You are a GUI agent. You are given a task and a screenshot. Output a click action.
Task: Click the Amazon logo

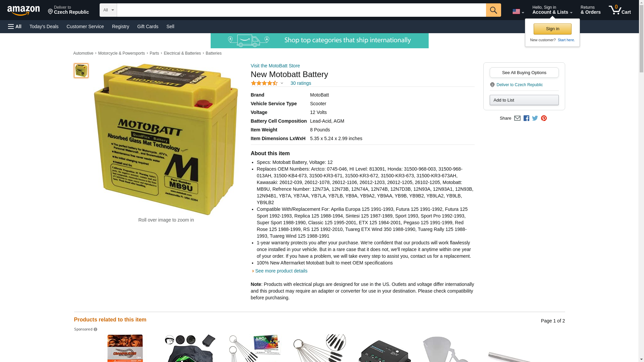click(x=23, y=11)
